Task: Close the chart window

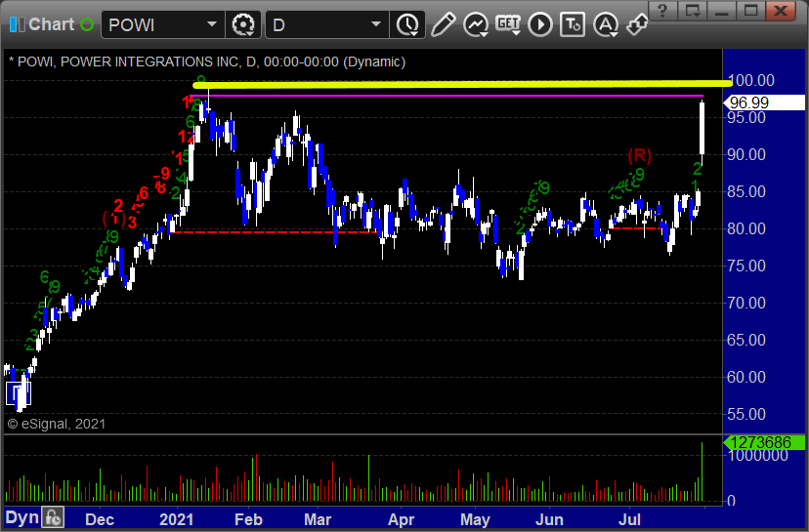Action: (x=780, y=11)
